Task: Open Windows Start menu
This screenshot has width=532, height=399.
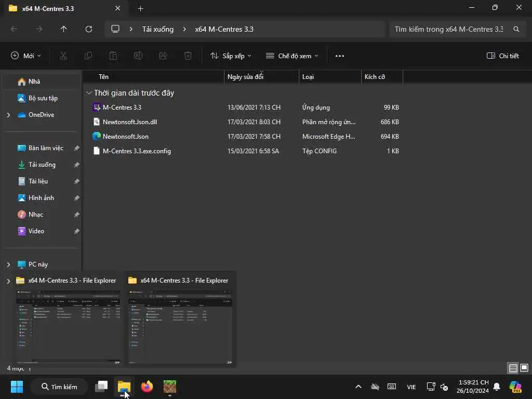Action: tap(17, 387)
